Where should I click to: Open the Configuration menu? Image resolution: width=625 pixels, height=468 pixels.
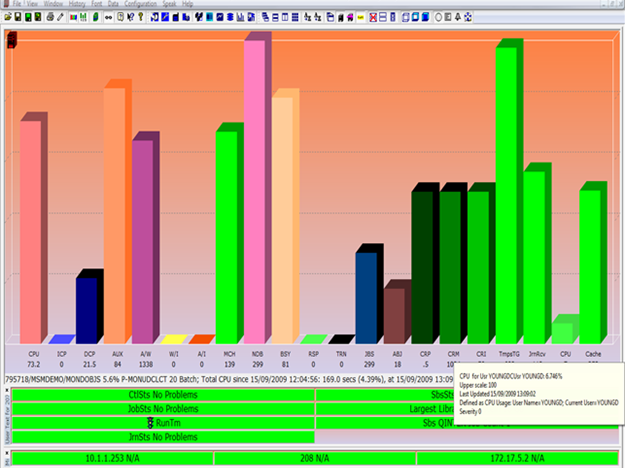139,4
